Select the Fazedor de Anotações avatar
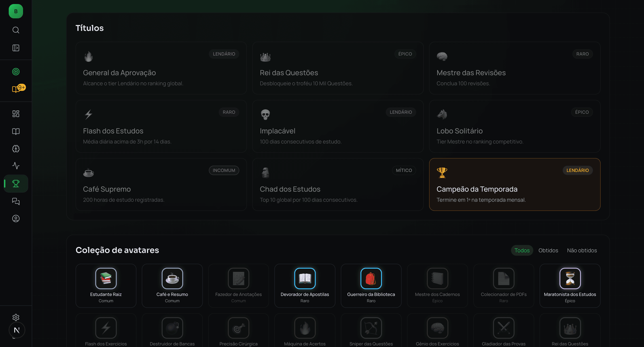This screenshot has height=347, width=644. 239,286
